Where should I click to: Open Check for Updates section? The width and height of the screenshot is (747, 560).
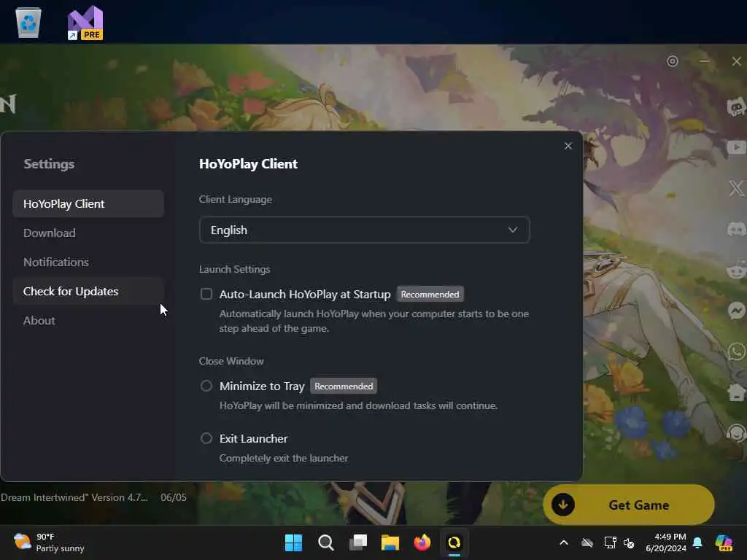point(88,292)
